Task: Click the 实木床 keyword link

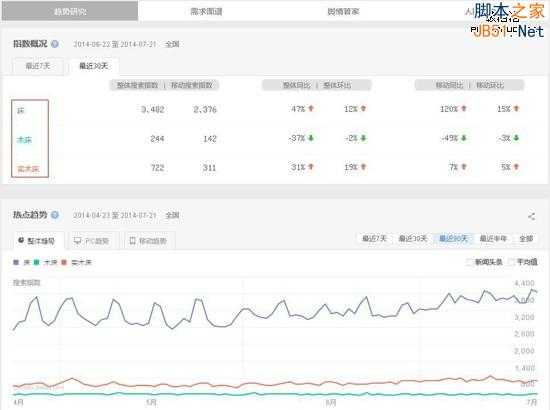Action: (x=28, y=169)
